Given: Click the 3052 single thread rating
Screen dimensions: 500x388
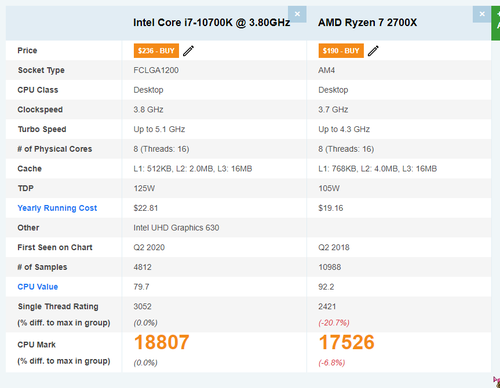Looking at the screenshot, I should coord(143,306).
